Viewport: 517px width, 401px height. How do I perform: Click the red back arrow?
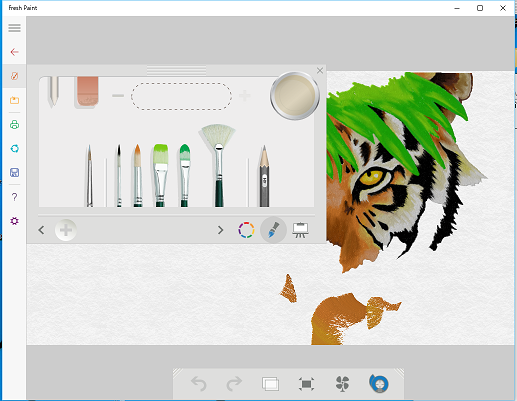pyautogui.click(x=14, y=52)
